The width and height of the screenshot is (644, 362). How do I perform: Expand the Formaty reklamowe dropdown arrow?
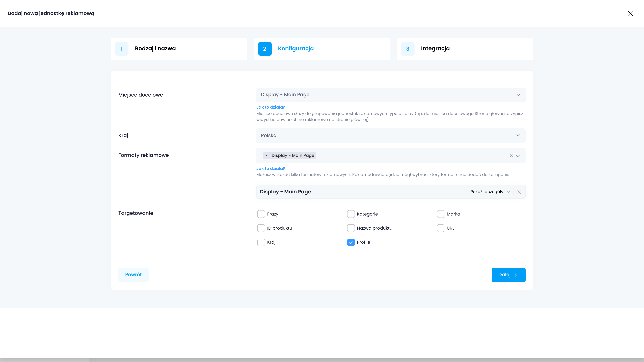click(x=518, y=156)
